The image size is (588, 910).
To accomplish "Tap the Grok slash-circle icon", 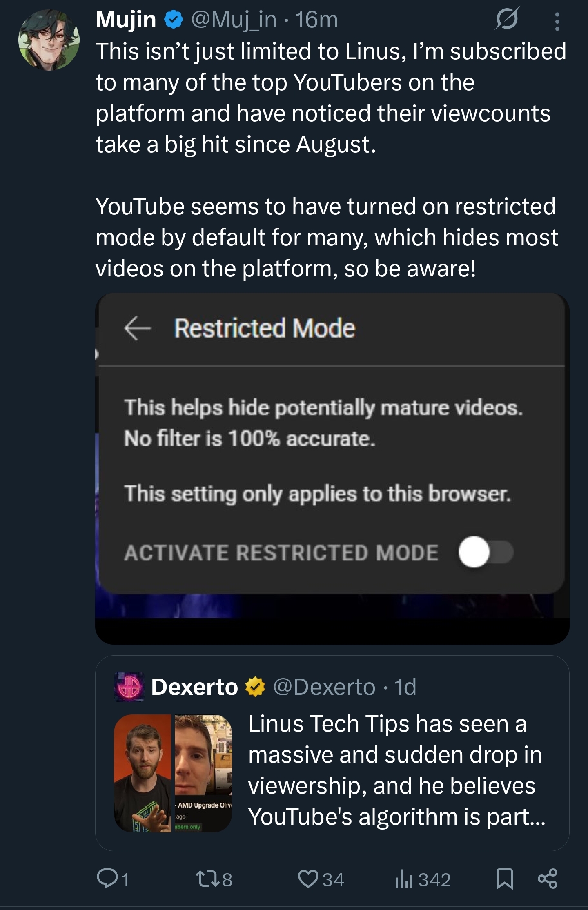I will (507, 19).
